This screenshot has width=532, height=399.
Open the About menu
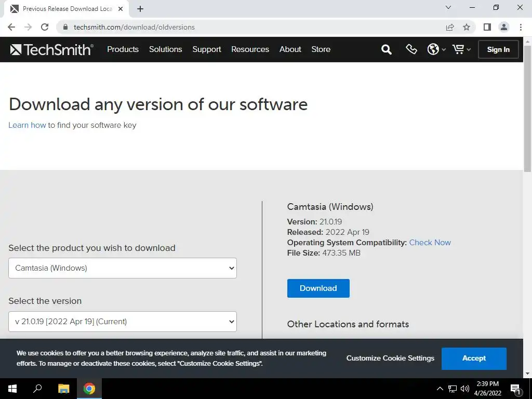[x=290, y=49]
